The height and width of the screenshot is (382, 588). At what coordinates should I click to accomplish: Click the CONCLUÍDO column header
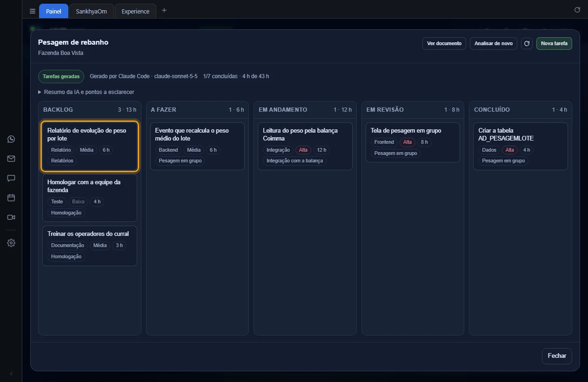pos(521,110)
